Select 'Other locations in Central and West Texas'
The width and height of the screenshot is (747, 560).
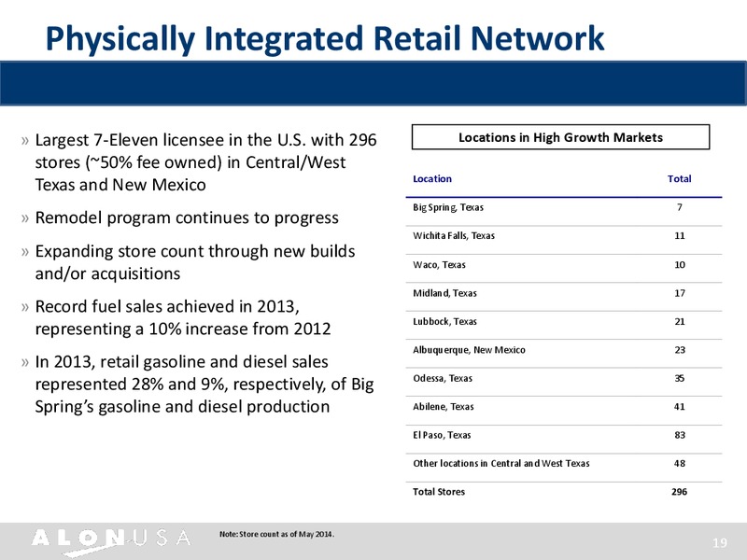(x=501, y=463)
